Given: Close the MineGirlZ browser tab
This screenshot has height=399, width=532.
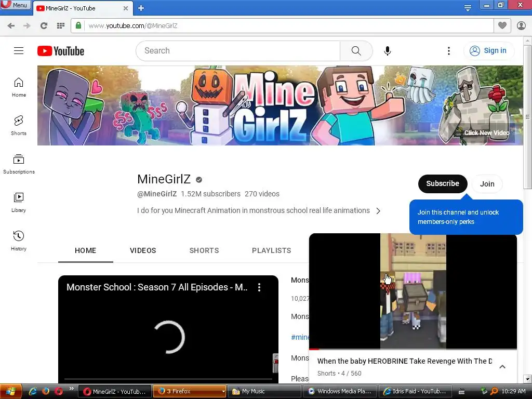Looking at the screenshot, I should coord(126,8).
